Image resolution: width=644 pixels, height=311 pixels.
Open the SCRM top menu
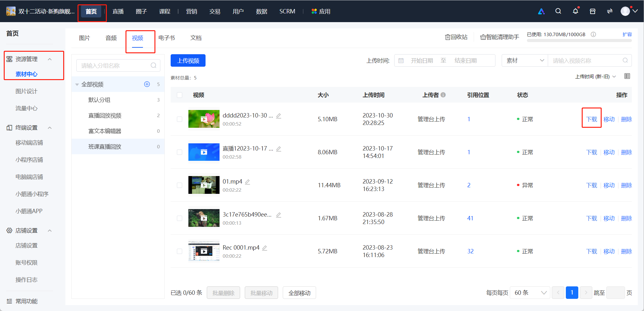click(287, 11)
